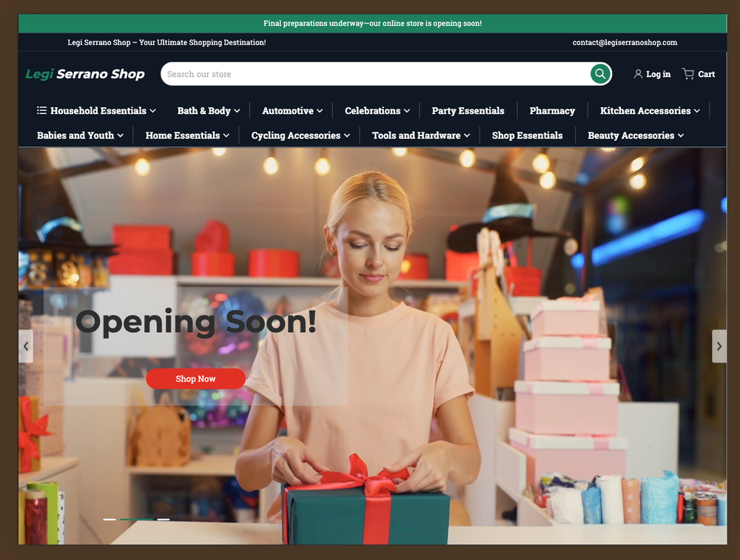Screen dimensions: 740x560
Task: Select the second slide indicator dash
Action: [136, 519]
